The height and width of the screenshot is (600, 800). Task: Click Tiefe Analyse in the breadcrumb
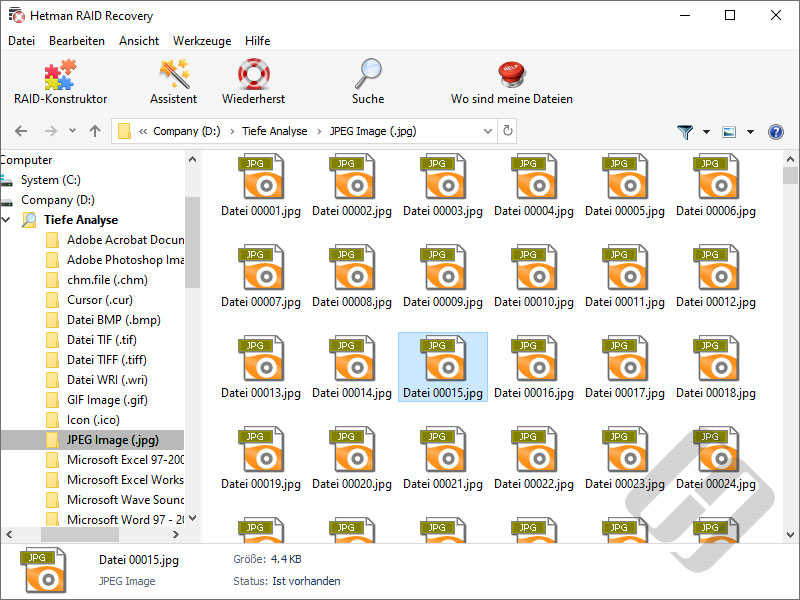[x=274, y=131]
